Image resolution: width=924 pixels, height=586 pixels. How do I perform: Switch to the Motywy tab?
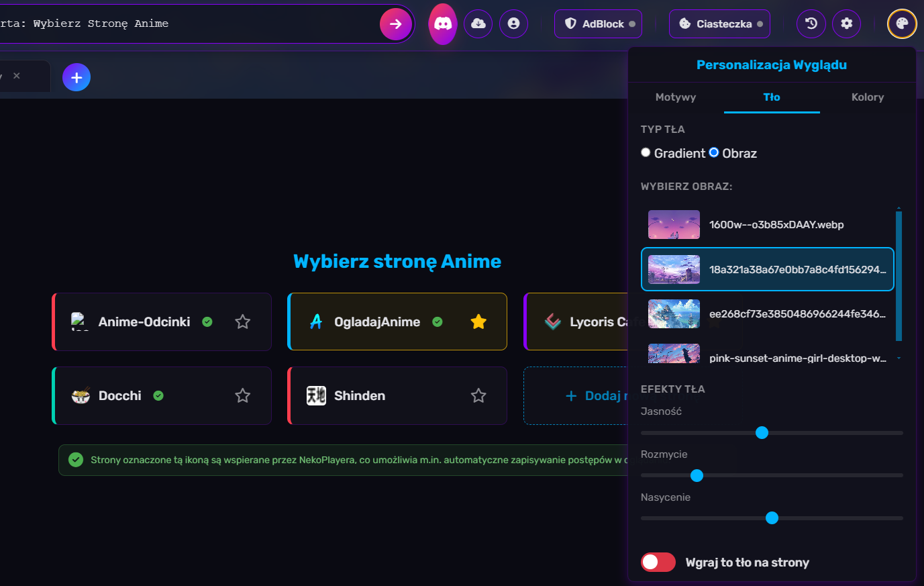click(675, 97)
